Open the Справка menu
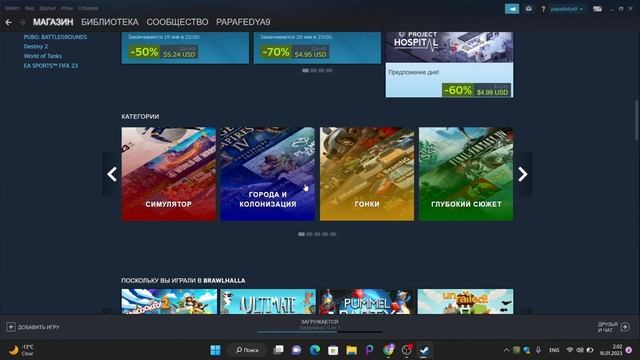This screenshot has height=360, width=640. click(88, 8)
